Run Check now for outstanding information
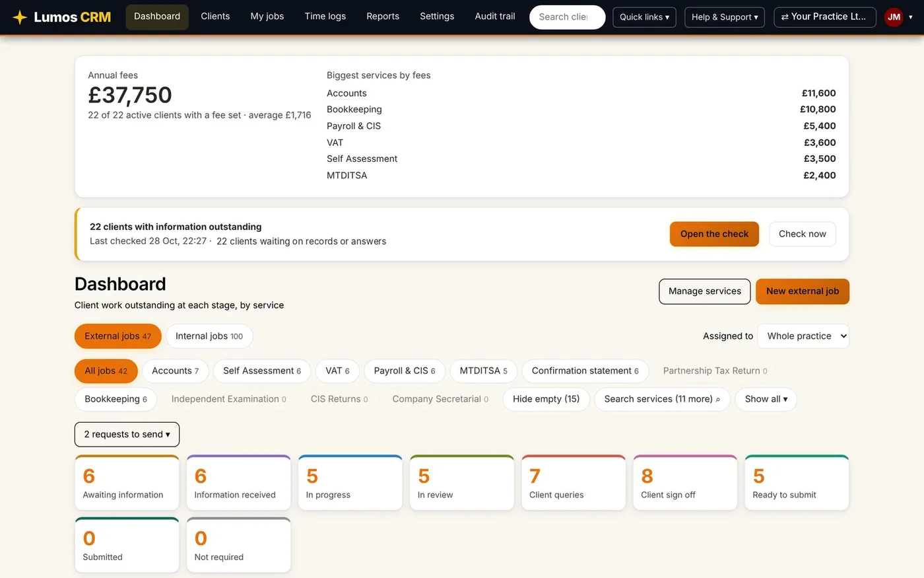This screenshot has height=578, width=924. tap(803, 234)
